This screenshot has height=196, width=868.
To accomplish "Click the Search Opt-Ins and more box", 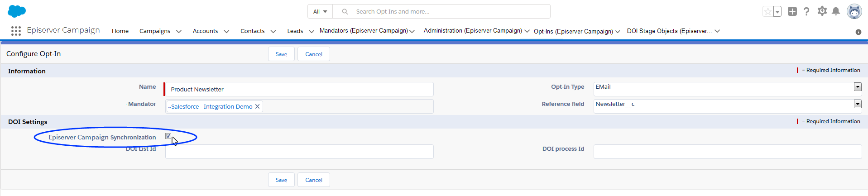I will click(x=441, y=11).
